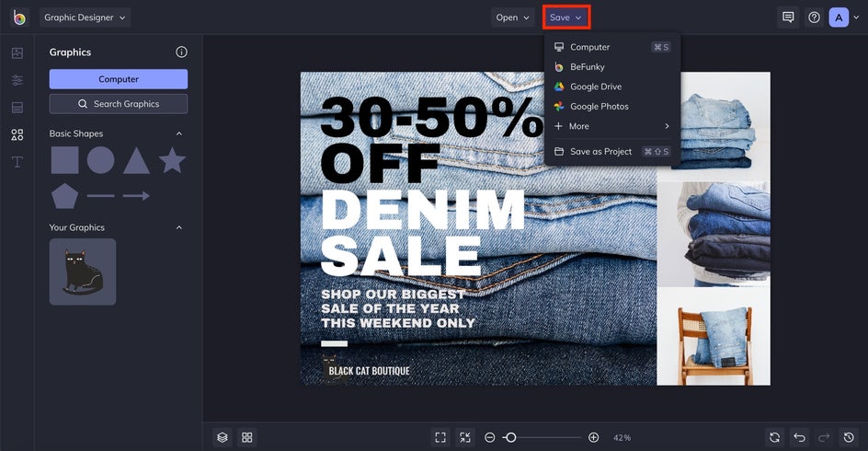Add the square basic shape
The height and width of the screenshot is (451, 868).
(64, 161)
